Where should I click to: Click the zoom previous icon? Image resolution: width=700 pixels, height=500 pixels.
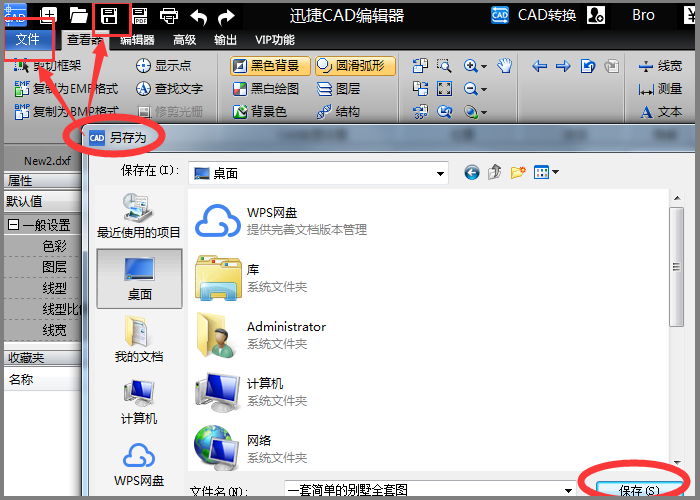(444, 112)
